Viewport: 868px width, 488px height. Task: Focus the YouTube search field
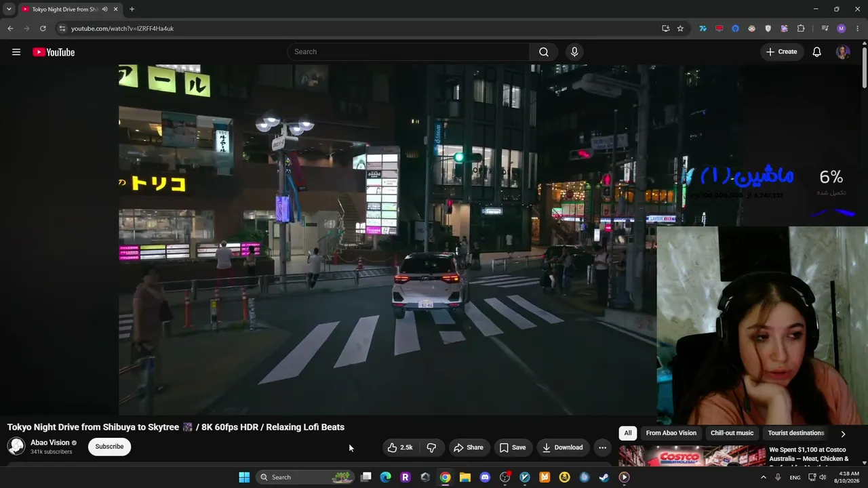pos(409,52)
